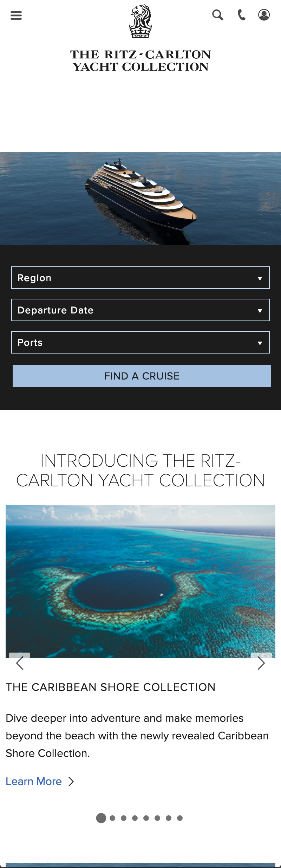The image size is (281, 868).
Task: Open the user account profile icon
Action: (x=264, y=15)
